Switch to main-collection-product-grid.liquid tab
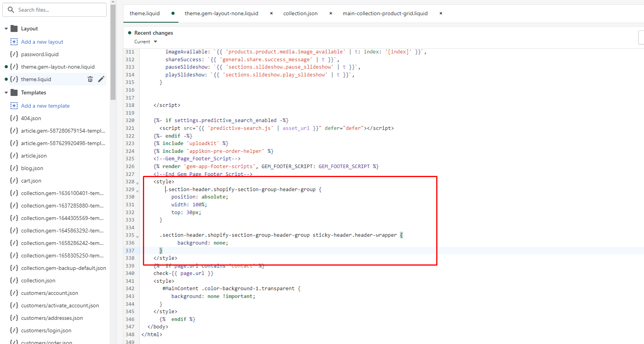The image size is (644, 344). 385,13
